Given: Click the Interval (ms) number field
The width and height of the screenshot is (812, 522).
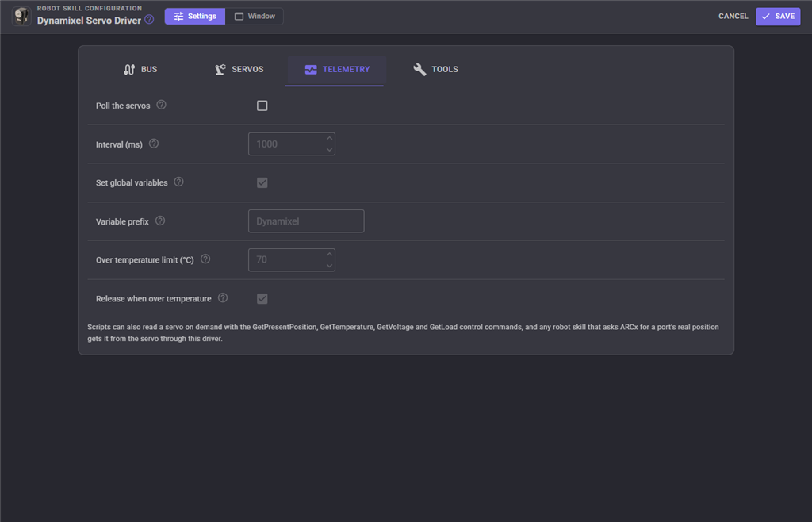Looking at the screenshot, I should coord(292,144).
